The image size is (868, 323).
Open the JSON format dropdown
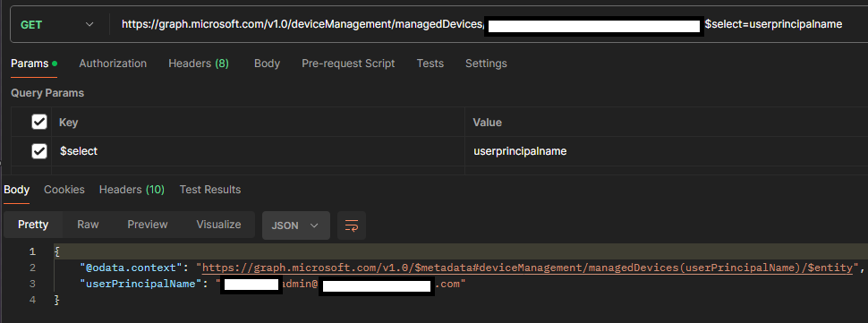coord(296,225)
